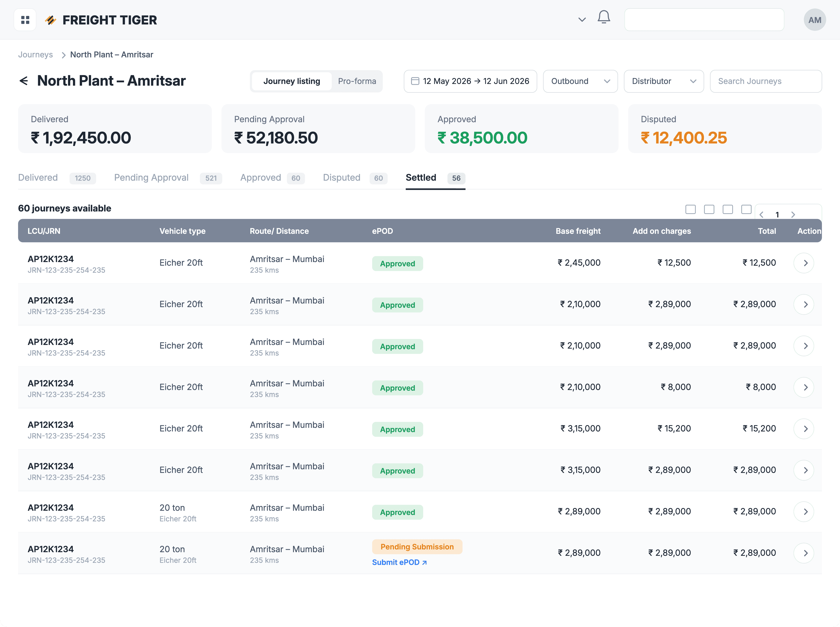Click the ePOD column header
Viewport: 840px width, 627px height.
382,231
